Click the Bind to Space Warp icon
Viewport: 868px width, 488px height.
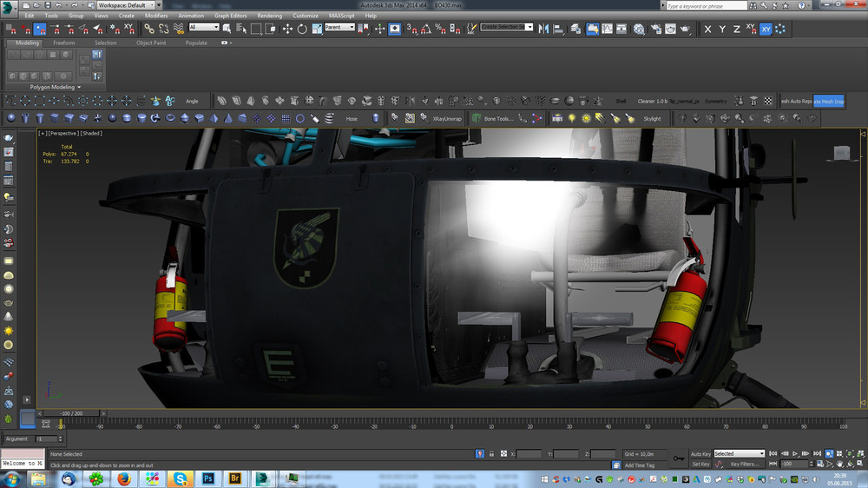pos(177,29)
